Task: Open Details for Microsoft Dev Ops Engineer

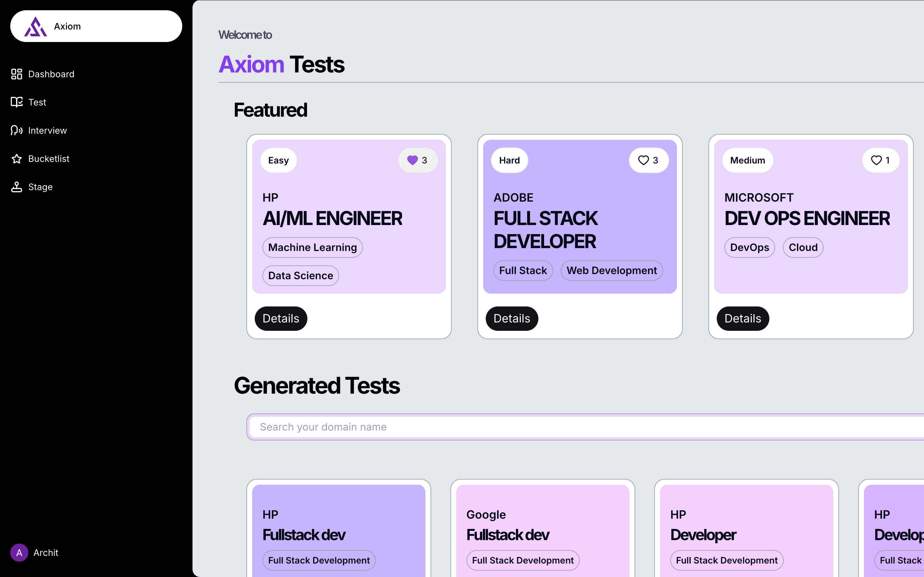Action: click(743, 318)
